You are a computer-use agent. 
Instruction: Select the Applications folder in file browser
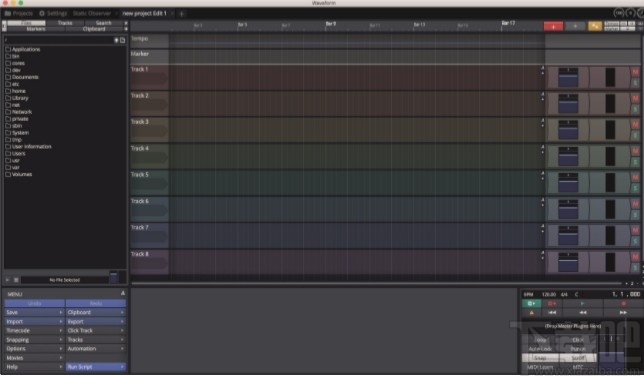pyautogui.click(x=26, y=49)
